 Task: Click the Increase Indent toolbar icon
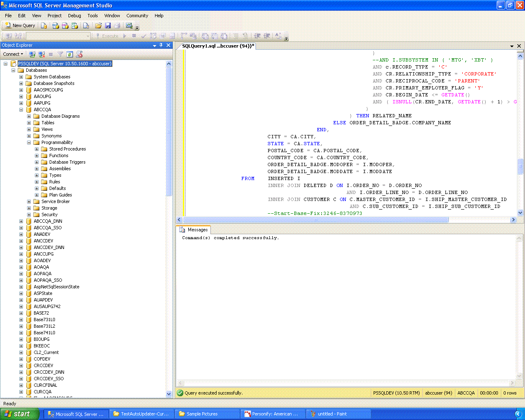pyautogui.click(x=267, y=36)
